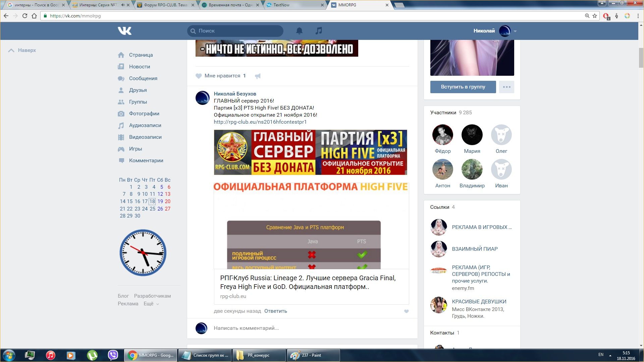This screenshot has width=644, height=362.
Task: Open 'Сообщения' in the sidebar
Action: click(143, 78)
